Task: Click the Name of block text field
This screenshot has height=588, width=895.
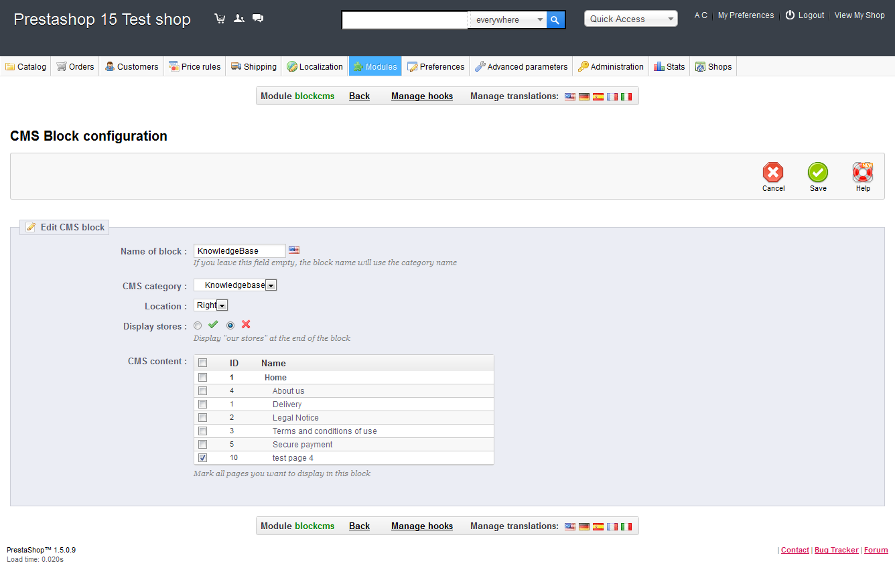Action: point(239,251)
